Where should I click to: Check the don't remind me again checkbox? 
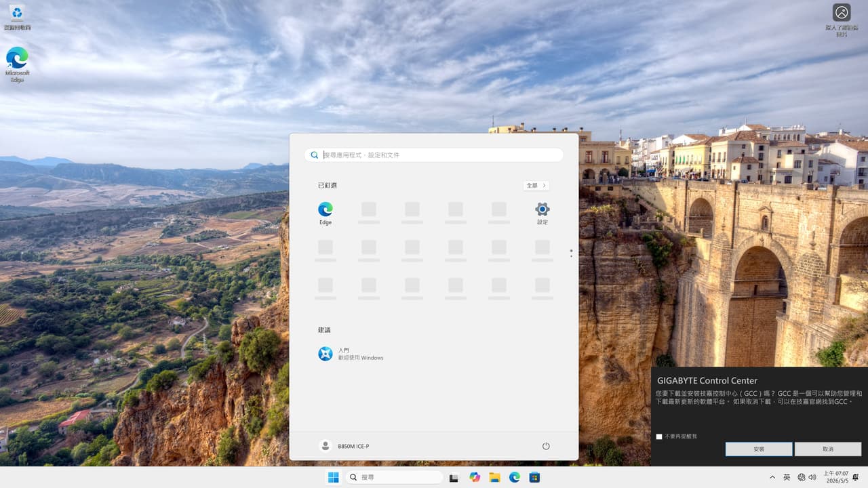(659, 436)
